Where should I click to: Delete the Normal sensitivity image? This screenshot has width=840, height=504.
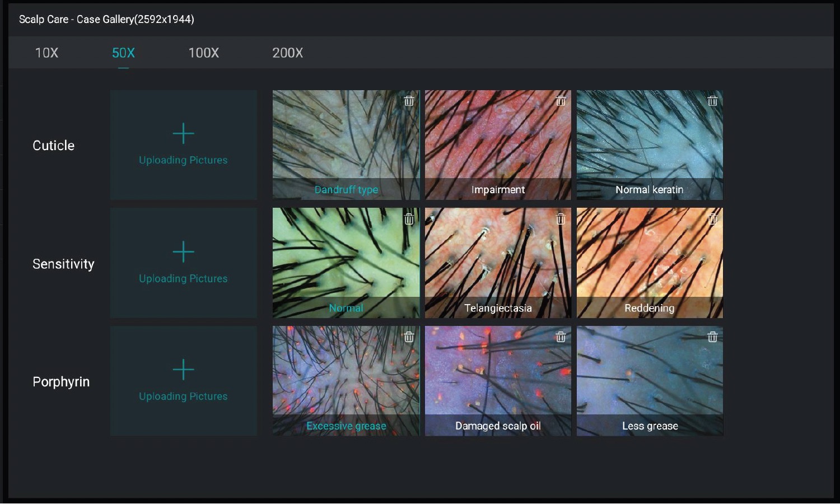409,220
